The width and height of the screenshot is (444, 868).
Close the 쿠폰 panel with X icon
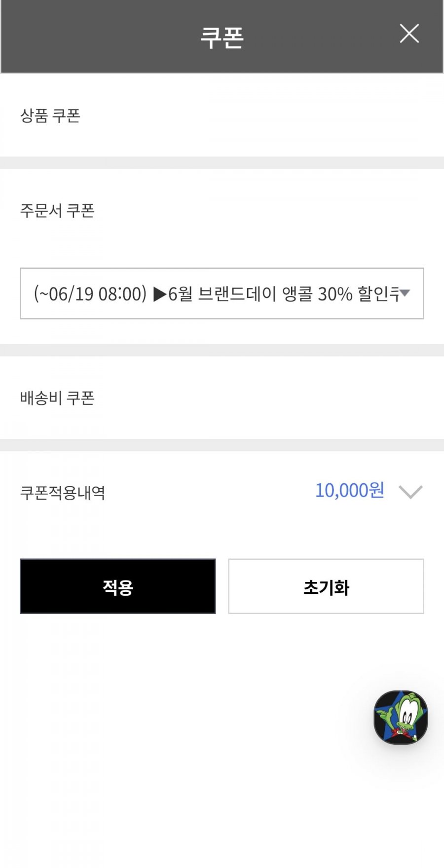(x=409, y=34)
